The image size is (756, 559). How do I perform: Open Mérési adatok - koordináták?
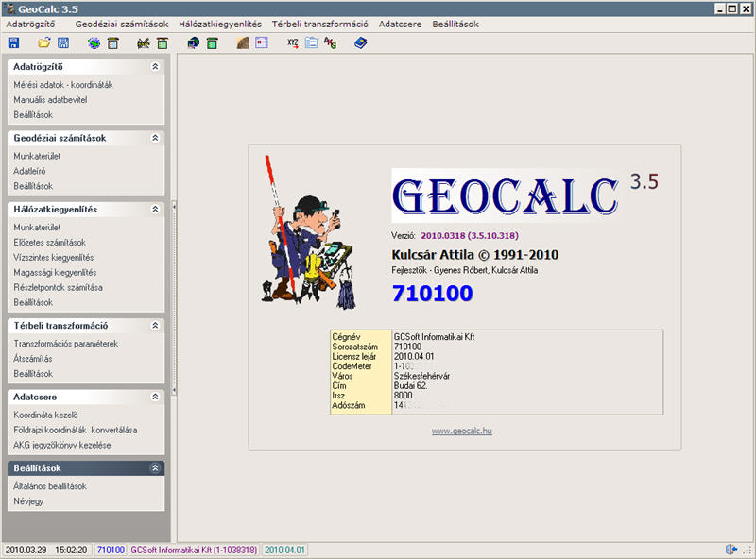[63, 85]
